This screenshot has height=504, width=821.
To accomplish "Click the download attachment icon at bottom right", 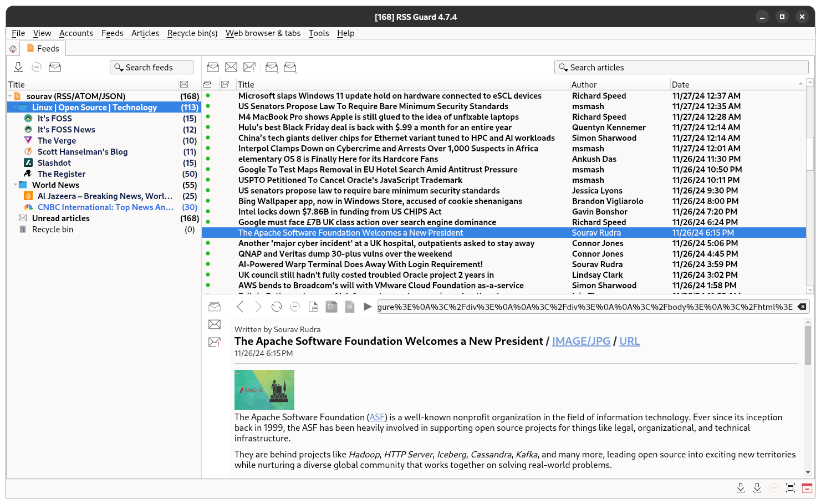I will tap(741, 488).
